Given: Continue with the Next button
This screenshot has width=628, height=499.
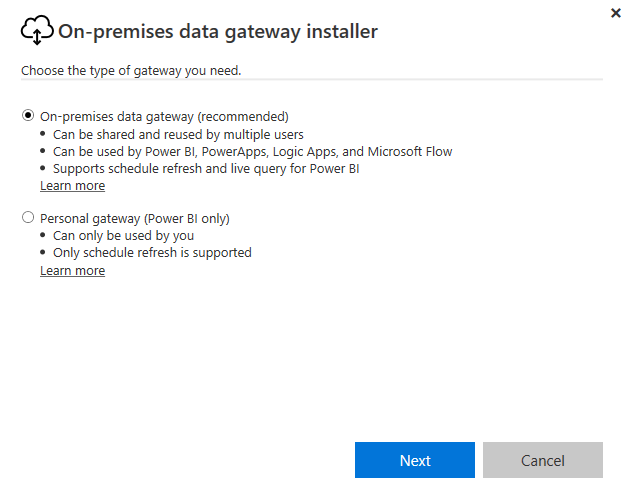Looking at the screenshot, I should click(415, 460).
